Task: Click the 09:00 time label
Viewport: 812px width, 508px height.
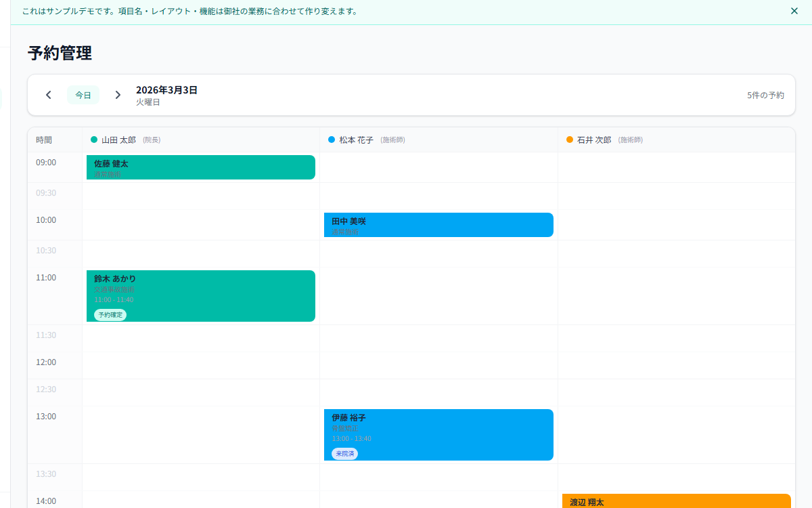Action: [46, 163]
